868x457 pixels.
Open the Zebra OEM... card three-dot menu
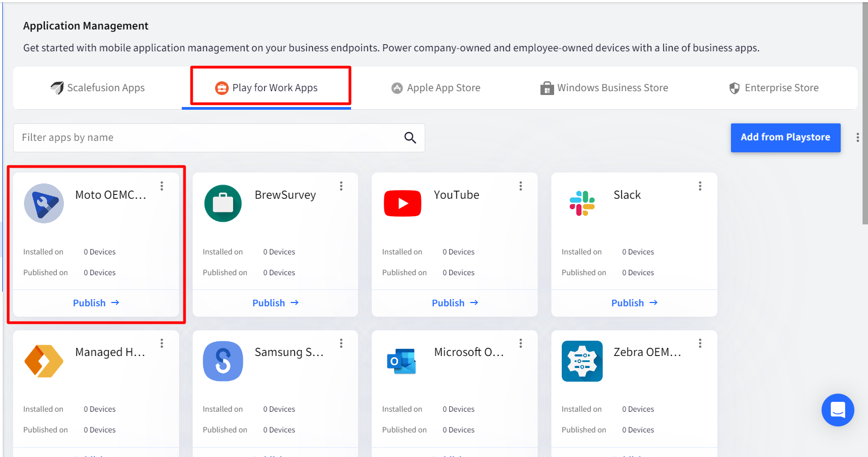tap(700, 343)
